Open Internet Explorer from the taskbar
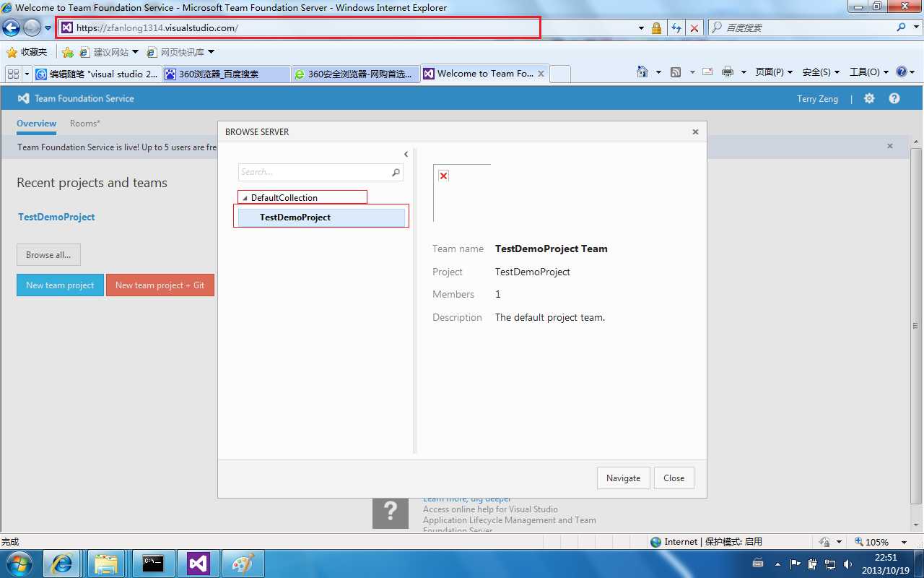924x578 pixels. pos(62,564)
